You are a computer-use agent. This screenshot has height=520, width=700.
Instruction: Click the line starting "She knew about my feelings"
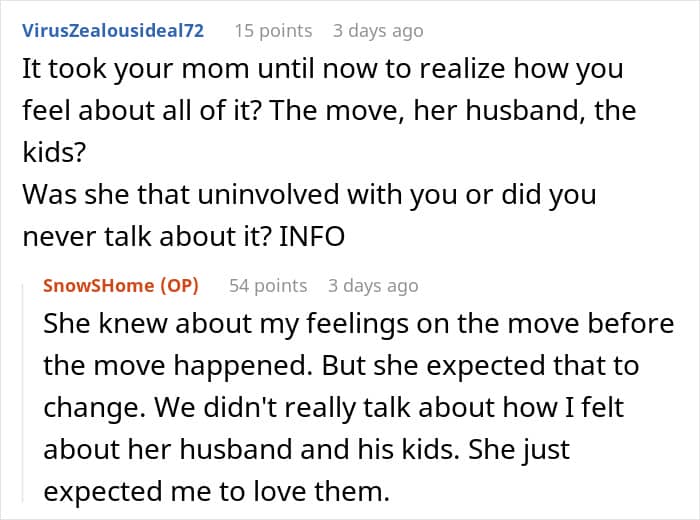(358, 324)
